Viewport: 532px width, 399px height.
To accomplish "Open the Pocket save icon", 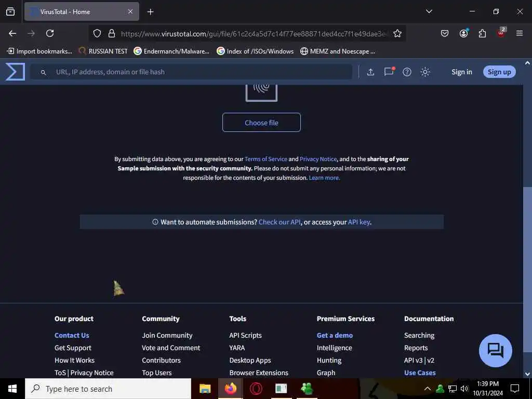I will [x=445, y=33].
